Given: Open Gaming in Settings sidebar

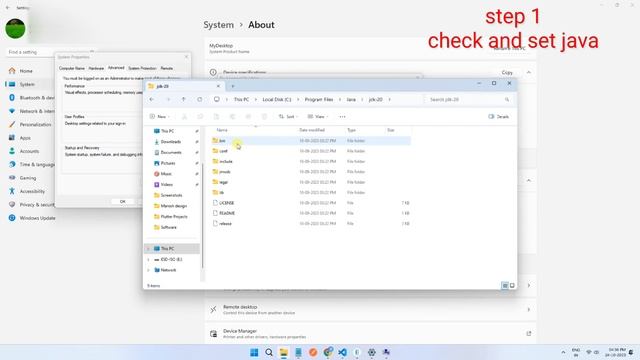Looking at the screenshot, I should (28, 178).
